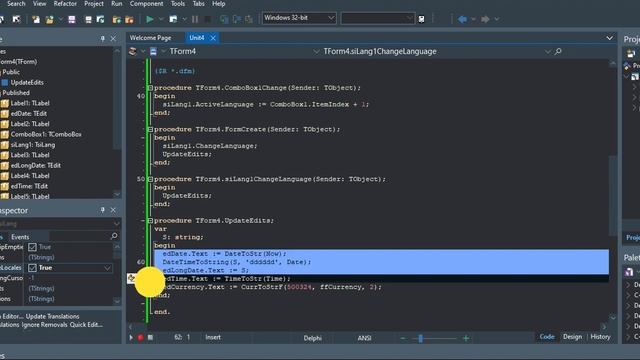Open the TForm4.siLang1ChangeLanguage method dropdown

pyautogui.click(x=547, y=51)
